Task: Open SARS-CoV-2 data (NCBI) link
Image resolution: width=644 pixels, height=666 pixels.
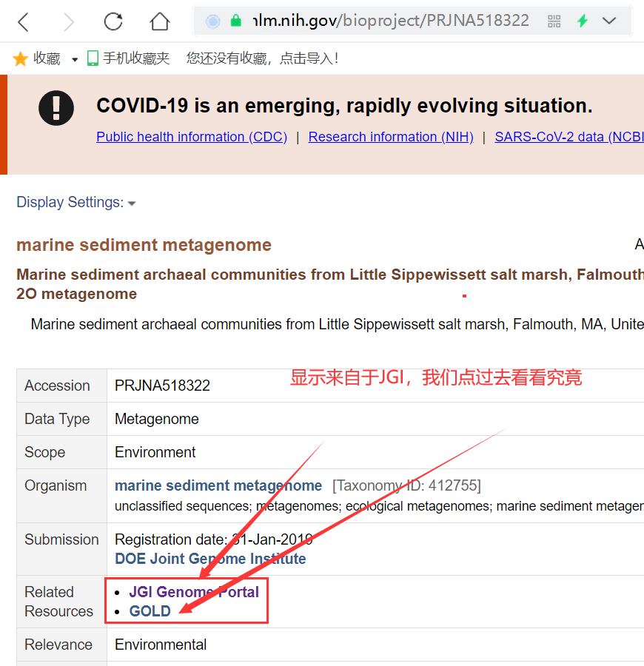Action: coord(569,137)
